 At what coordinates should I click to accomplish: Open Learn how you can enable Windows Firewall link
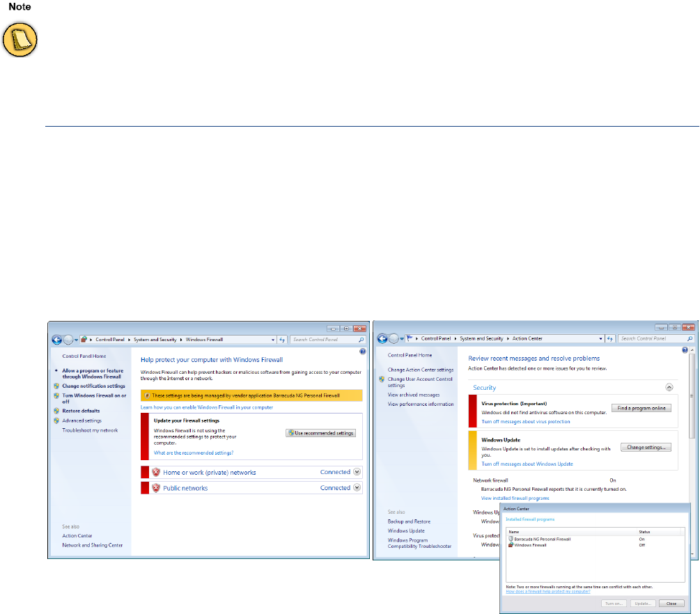pos(207,407)
